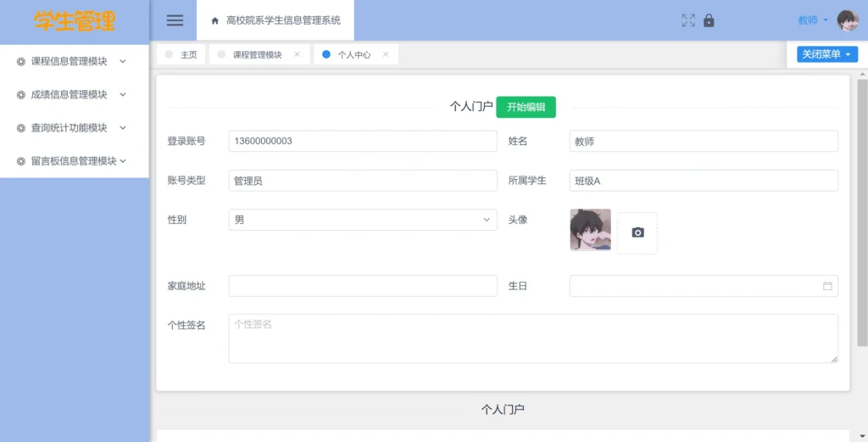Click 高校院系学生信息管理系统 header title
The width and height of the screenshot is (868, 442).
coord(283,20)
